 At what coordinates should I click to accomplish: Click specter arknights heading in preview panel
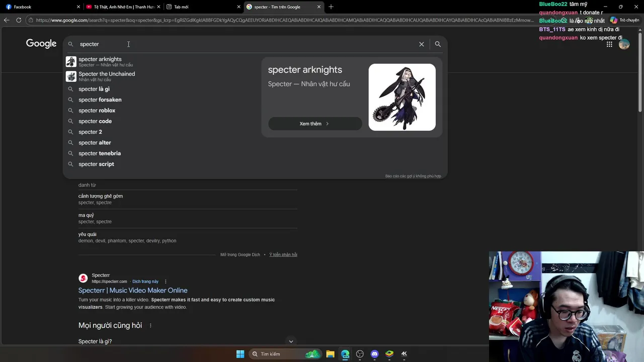coord(305,70)
